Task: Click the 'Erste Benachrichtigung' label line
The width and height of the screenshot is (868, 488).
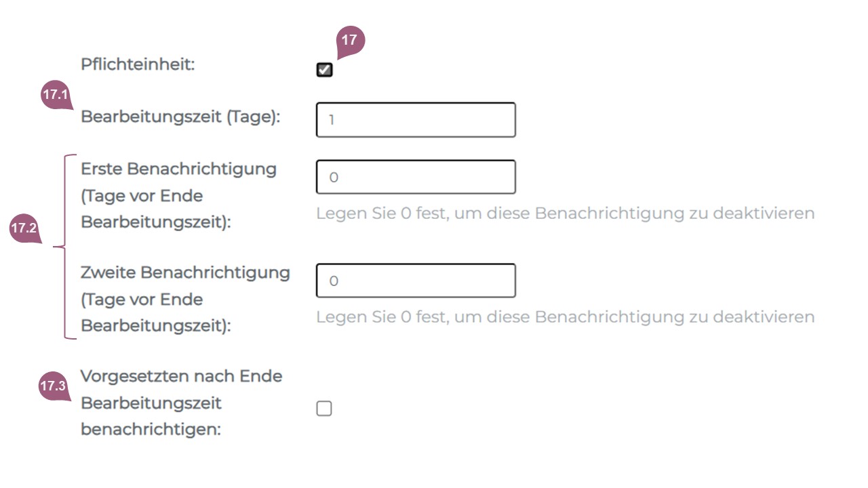Action: coord(178,169)
